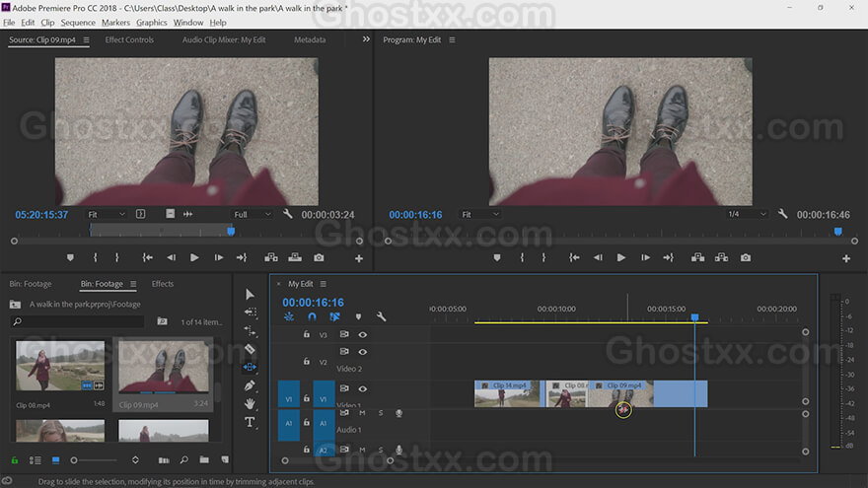Adjust project thumbnail size slider
The image size is (868, 488).
click(x=74, y=460)
